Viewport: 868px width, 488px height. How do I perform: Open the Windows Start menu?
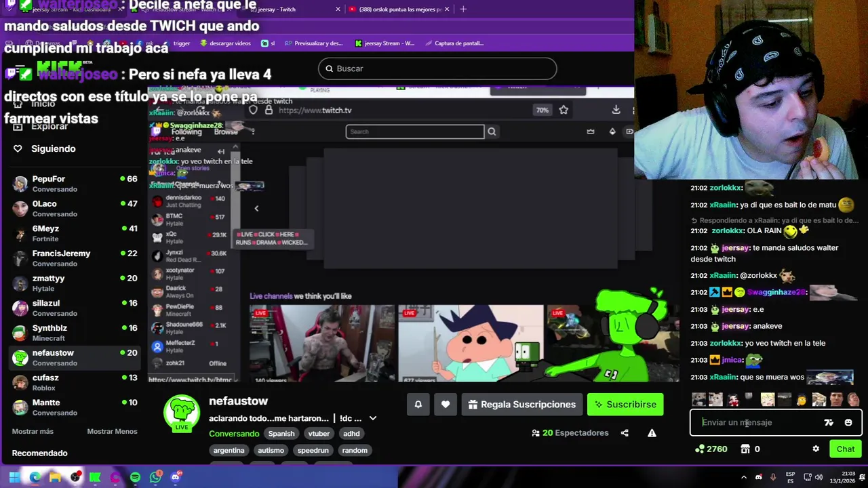tap(14, 477)
